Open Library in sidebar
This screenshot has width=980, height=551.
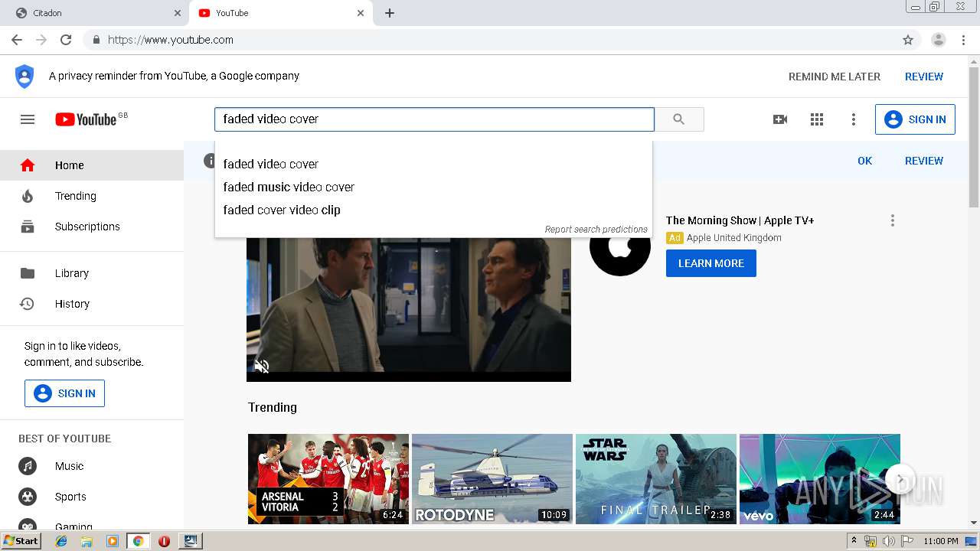(x=92, y=273)
